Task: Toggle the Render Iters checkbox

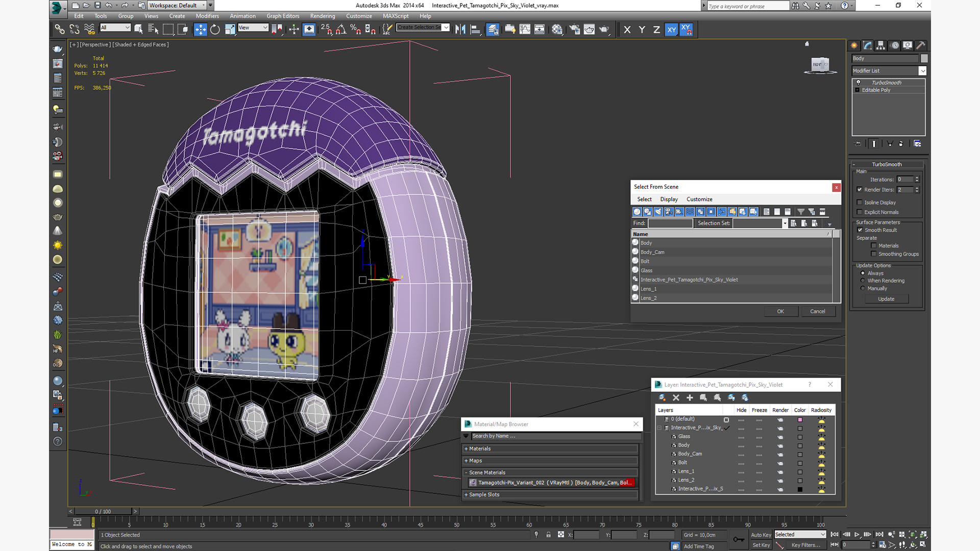Action: pos(860,190)
